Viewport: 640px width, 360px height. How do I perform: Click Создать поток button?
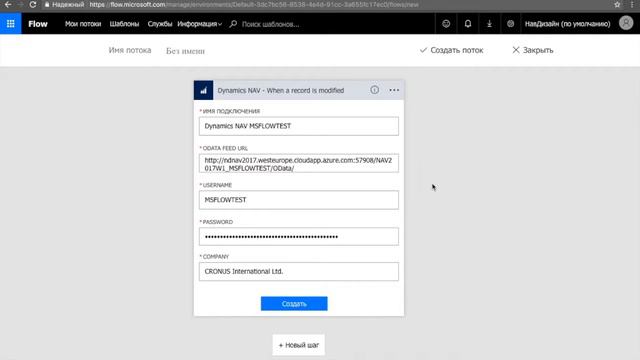coord(451,50)
